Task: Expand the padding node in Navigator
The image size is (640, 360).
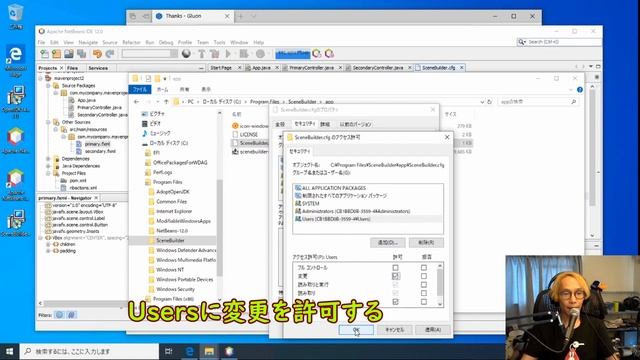Action: click(x=48, y=251)
